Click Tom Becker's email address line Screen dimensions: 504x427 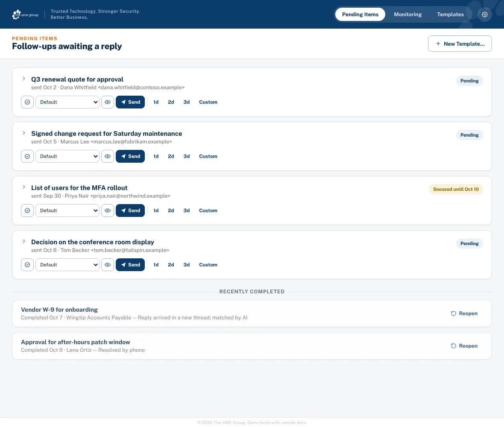pyautogui.click(x=100, y=250)
